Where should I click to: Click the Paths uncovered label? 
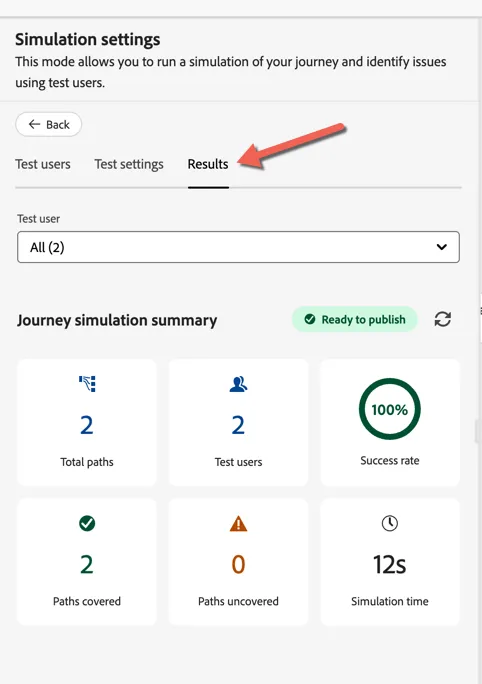tap(238, 601)
